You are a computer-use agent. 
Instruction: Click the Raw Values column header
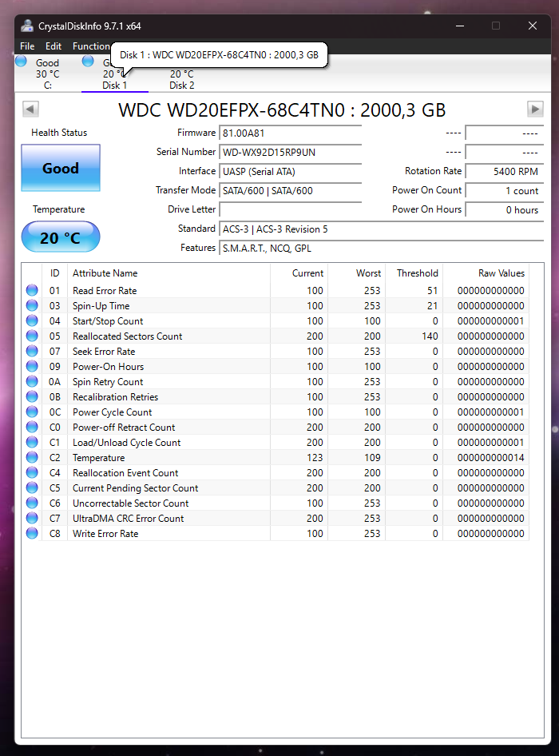pos(486,273)
